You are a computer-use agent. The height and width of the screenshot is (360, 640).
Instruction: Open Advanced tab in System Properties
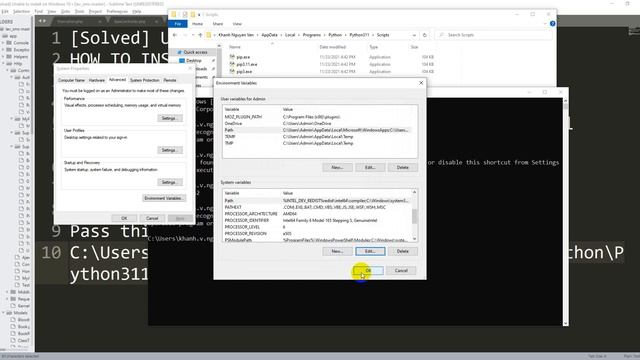pyautogui.click(x=118, y=80)
